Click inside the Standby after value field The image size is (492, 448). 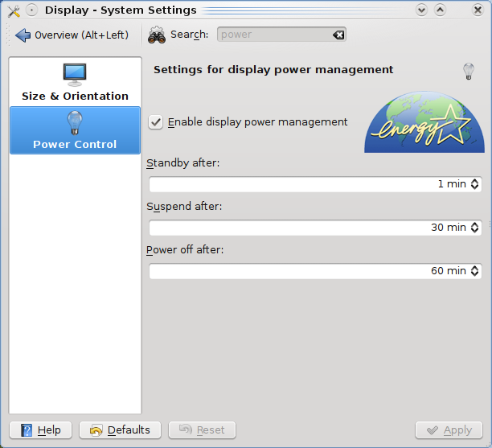coord(315,184)
